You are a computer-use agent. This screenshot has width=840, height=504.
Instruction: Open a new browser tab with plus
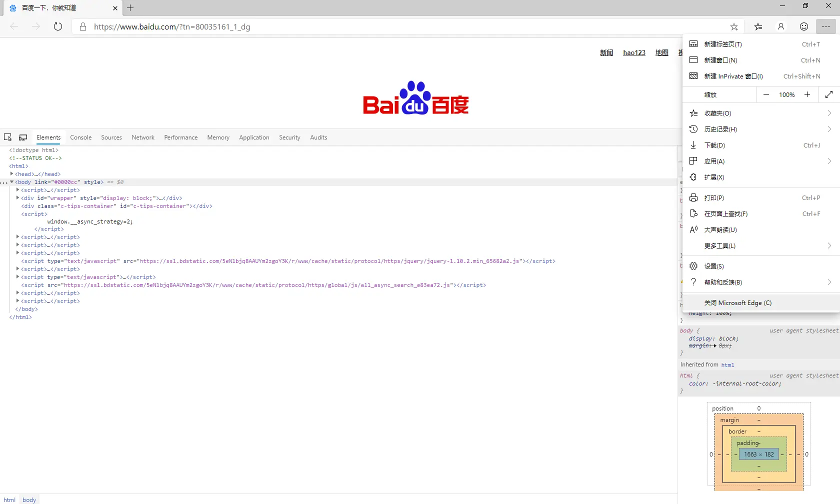pos(130,7)
